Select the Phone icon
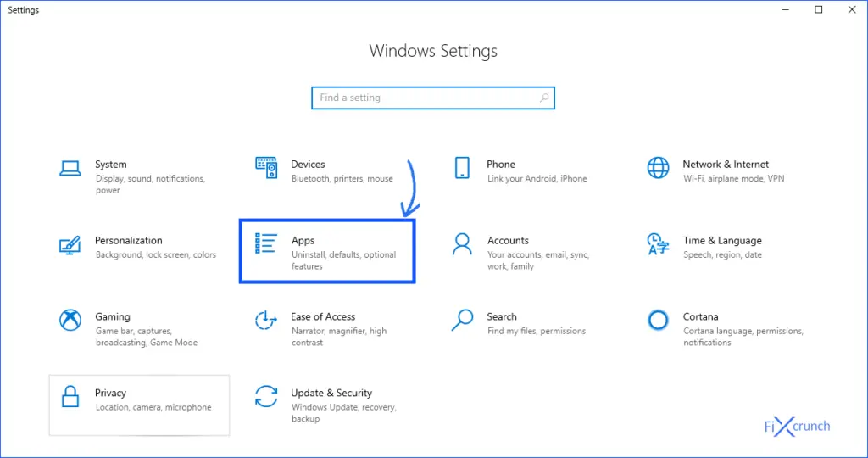The image size is (868, 458). click(x=462, y=168)
